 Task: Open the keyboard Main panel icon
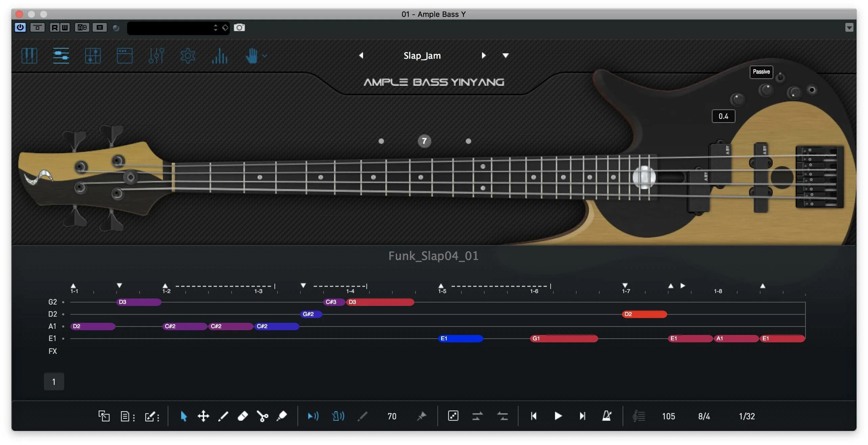pyautogui.click(x=29, y=56)
